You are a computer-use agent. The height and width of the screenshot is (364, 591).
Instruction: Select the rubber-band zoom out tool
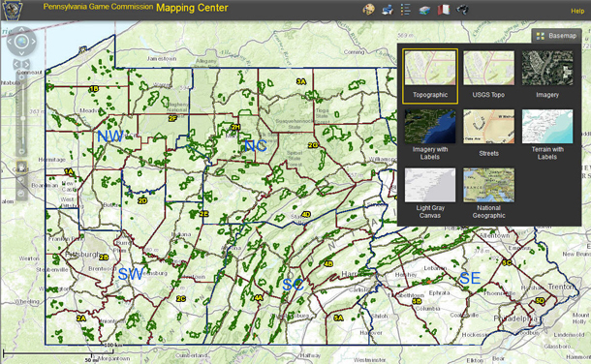point(21,194)
